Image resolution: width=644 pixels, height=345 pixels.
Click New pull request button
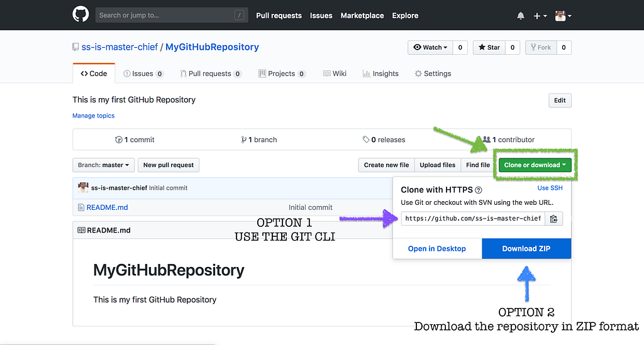[169, 165]
